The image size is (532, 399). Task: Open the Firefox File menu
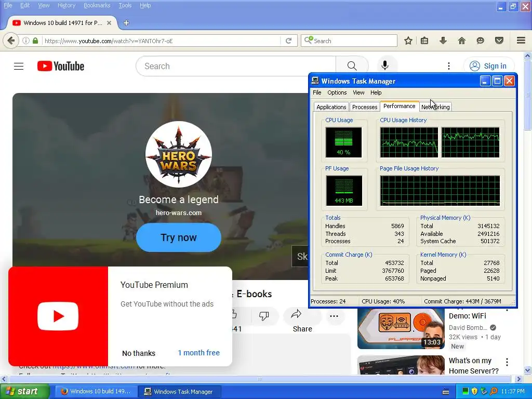click(x=7, y=5)
